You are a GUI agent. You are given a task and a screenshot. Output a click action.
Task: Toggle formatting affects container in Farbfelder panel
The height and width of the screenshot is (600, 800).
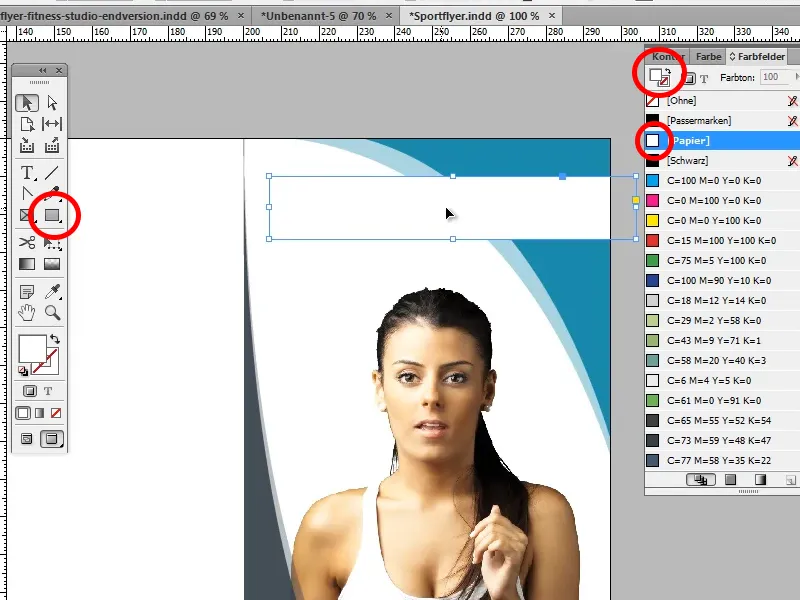pyautogui.click(x=690, y=79)
